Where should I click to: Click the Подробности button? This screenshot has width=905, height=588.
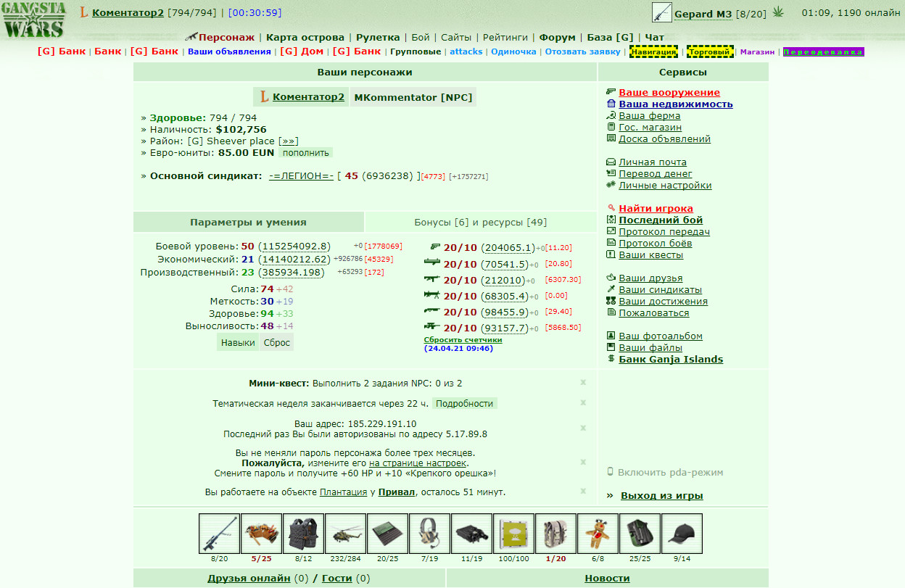(465, 403)
